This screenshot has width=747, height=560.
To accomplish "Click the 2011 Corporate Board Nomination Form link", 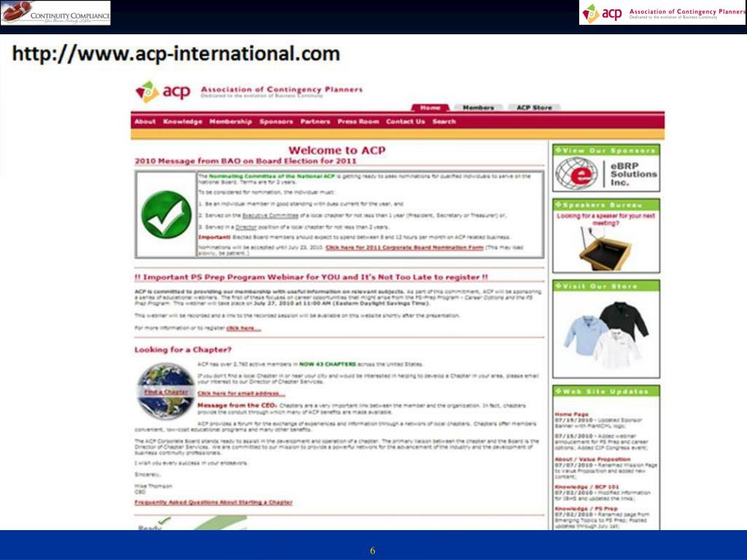I will (404, 247).
